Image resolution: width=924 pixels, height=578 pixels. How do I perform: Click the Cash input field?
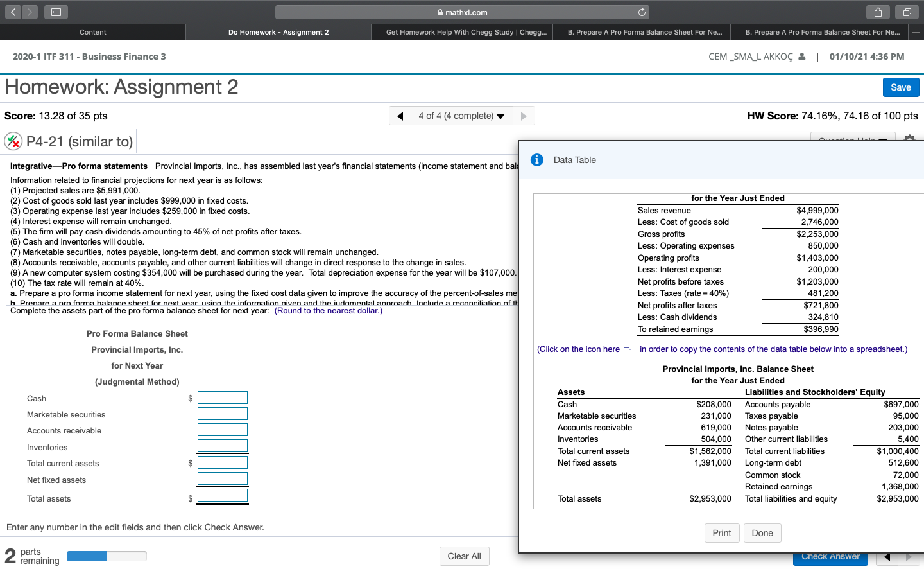click(222, 397)
